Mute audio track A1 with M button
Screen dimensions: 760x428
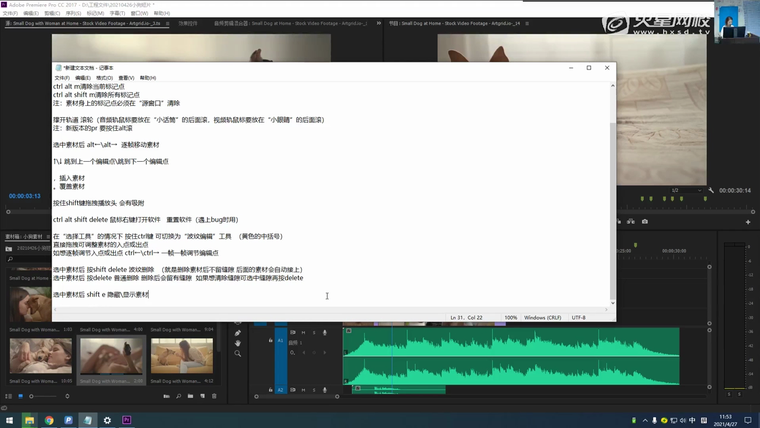(x=305, y=333)
